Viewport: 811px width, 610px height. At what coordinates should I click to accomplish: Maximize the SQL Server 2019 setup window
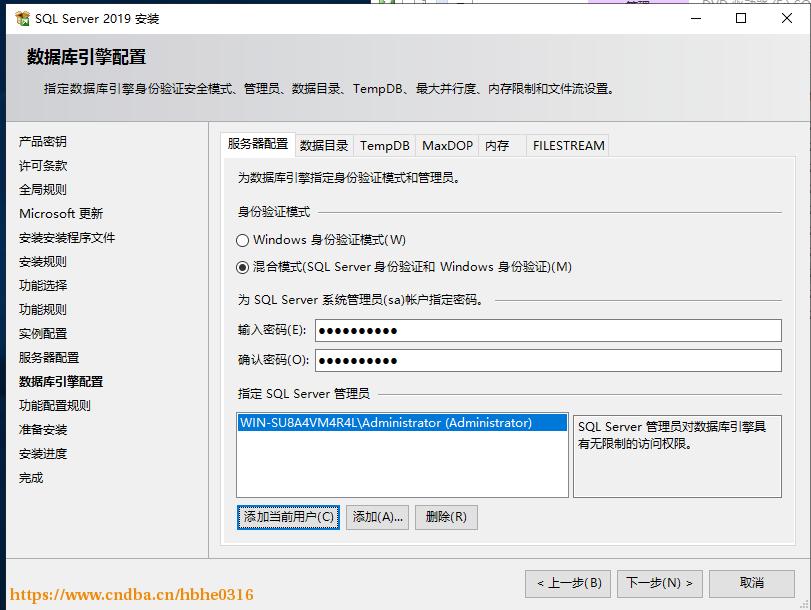(741, 19)
